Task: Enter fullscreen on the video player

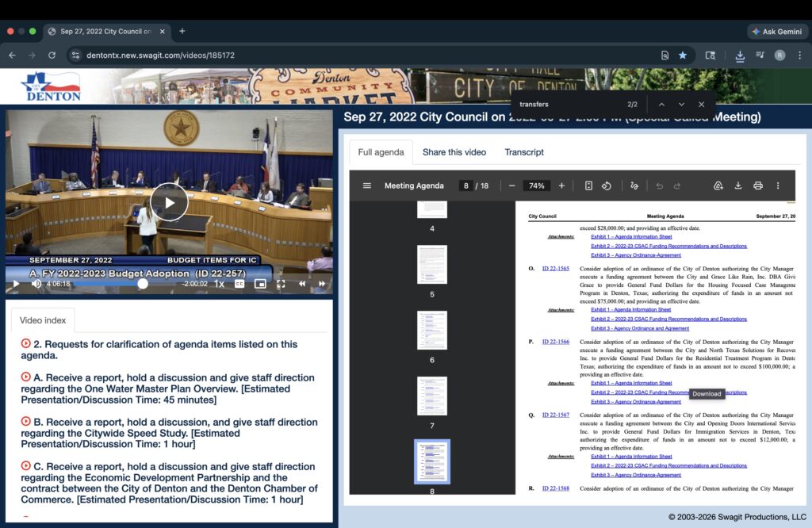Action: pyautogui.click(x=281, y=284)
